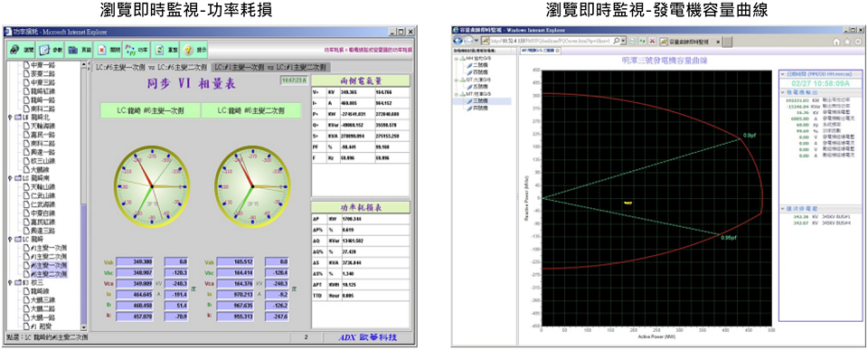Open the IE home icon

point(835,42)
